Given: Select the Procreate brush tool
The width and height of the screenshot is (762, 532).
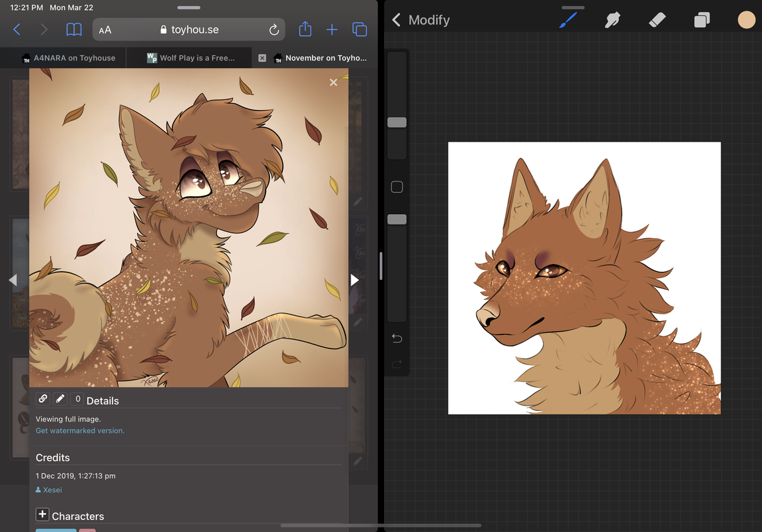Looking at the screenshot, I should 568,20.
